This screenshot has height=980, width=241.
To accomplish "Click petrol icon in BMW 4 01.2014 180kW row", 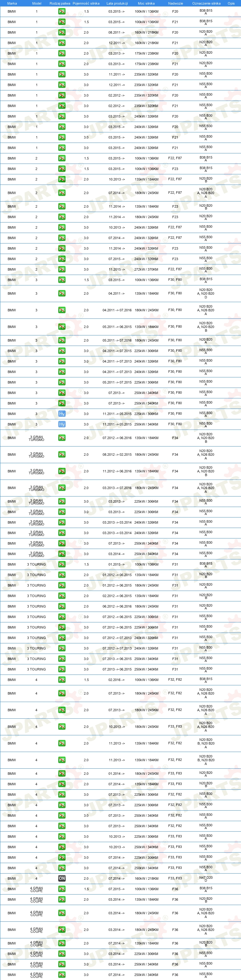I will [62, 774].
